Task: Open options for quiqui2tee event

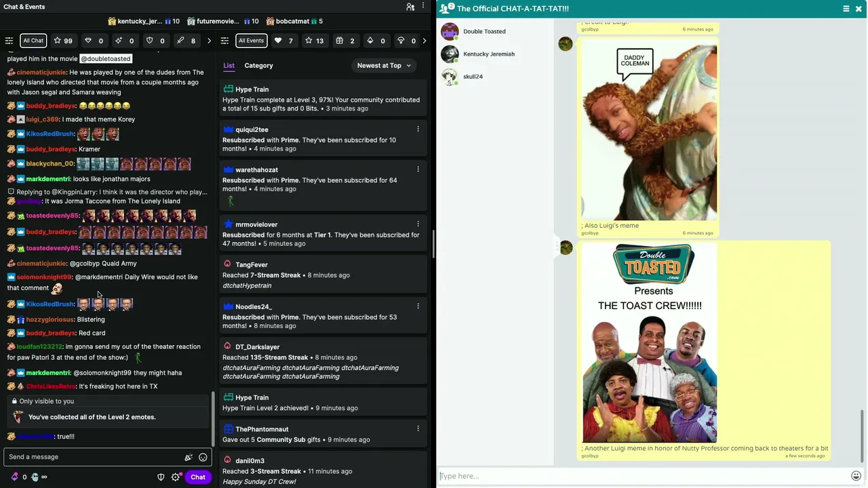Action: (x=418, y=129)
